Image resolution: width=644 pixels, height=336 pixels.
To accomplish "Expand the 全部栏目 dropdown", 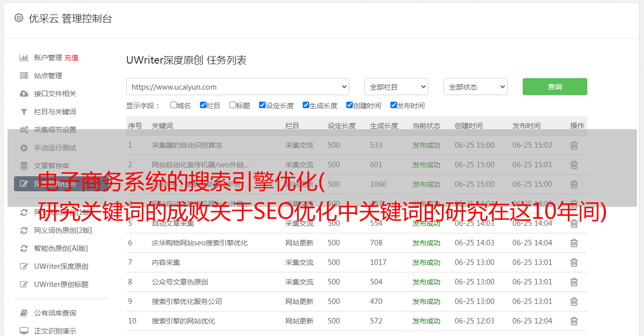I will point(396,87).
